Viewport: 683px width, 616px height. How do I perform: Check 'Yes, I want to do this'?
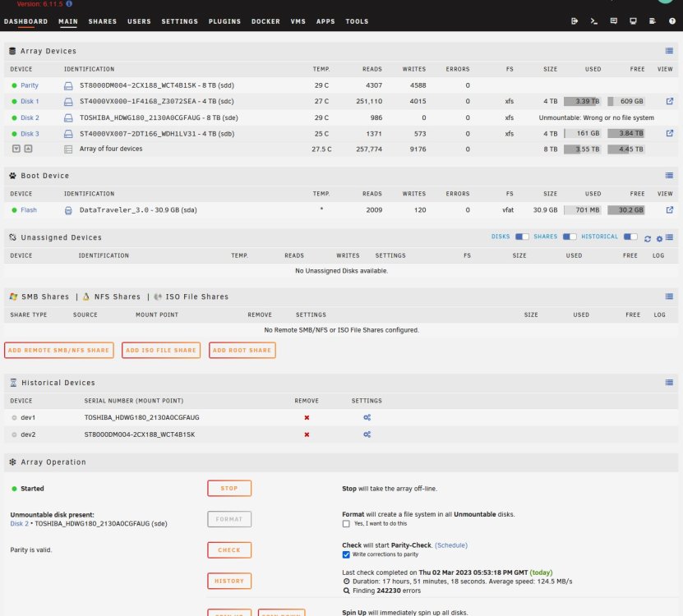coord(346,524)
